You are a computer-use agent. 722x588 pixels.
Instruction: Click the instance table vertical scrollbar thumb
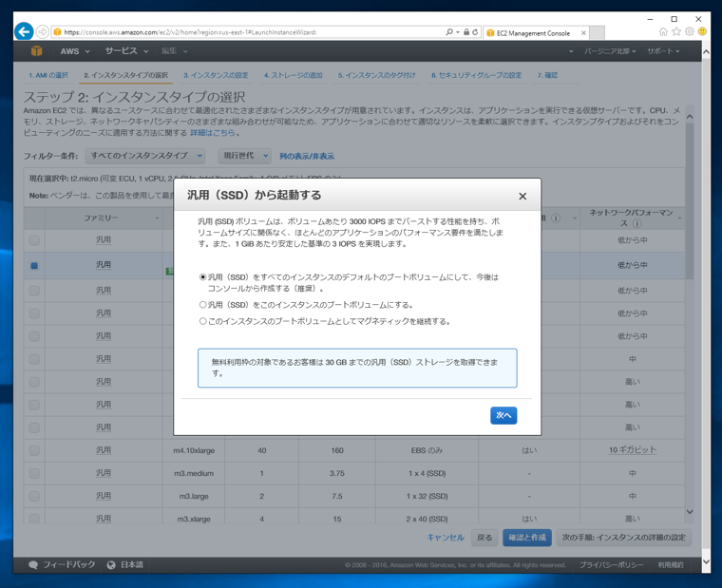click(690, 200)
